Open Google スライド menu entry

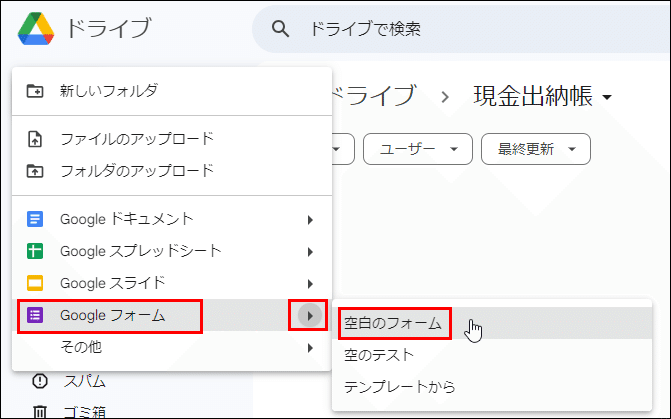tap(172, 283)
